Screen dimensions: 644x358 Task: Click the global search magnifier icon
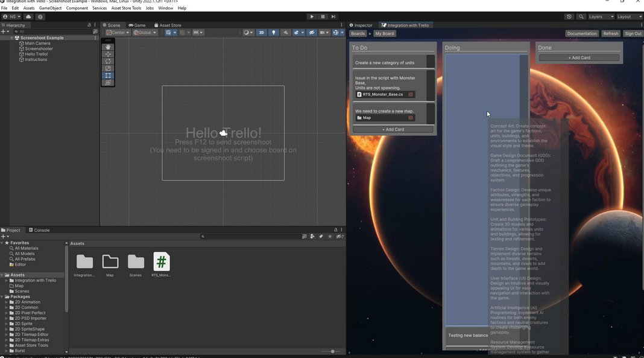tap(581, 17)
